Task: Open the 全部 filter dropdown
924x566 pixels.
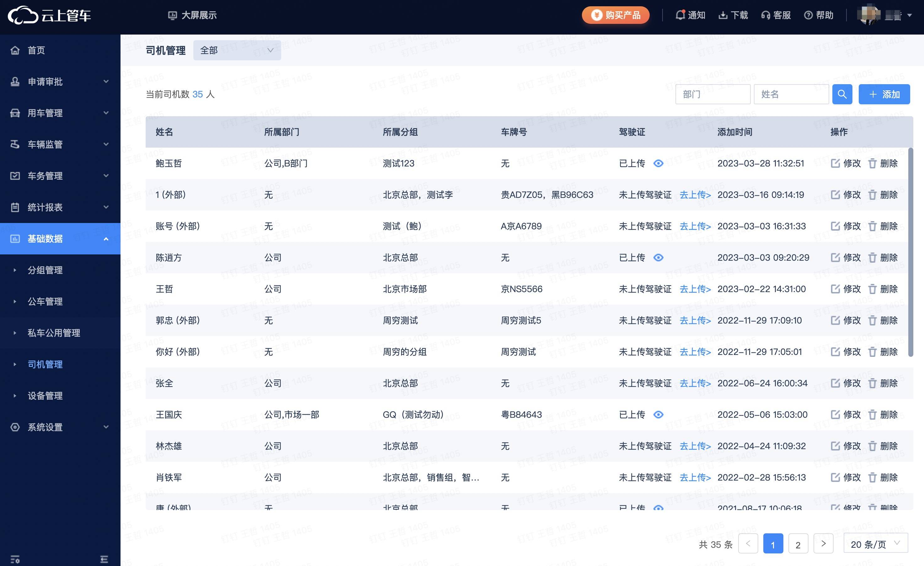Action: click(x=237, y=50)
